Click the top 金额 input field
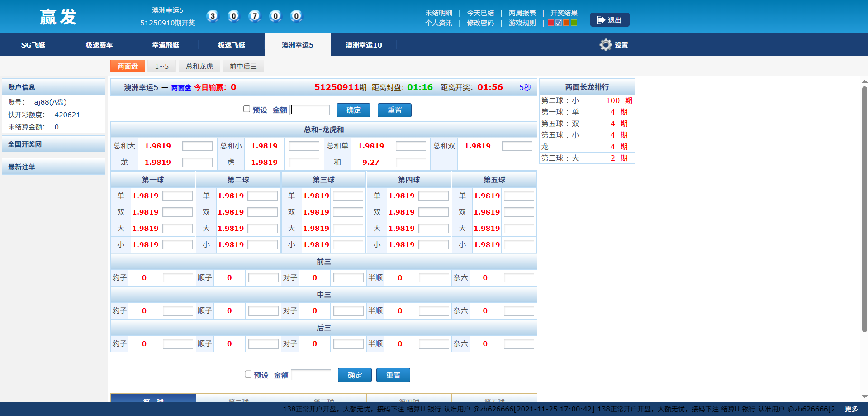868x416 pixels. pos(310,110)
